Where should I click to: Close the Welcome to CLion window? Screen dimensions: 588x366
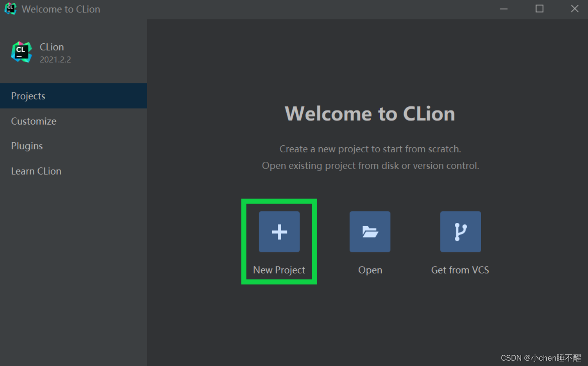click(x=574, y=9)
